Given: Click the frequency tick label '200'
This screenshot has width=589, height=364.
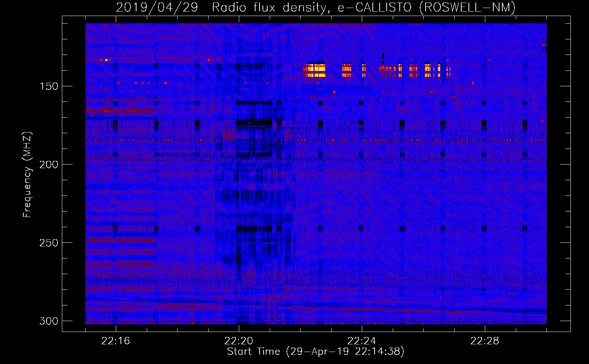Looking at the screenshot, I should (49, 165).
